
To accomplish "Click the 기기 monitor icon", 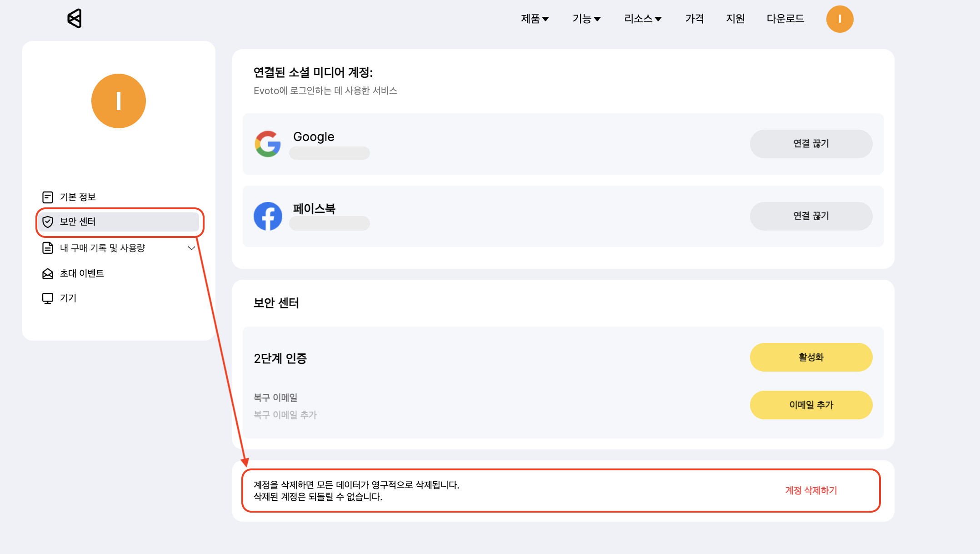I will (x=48, y=298).
